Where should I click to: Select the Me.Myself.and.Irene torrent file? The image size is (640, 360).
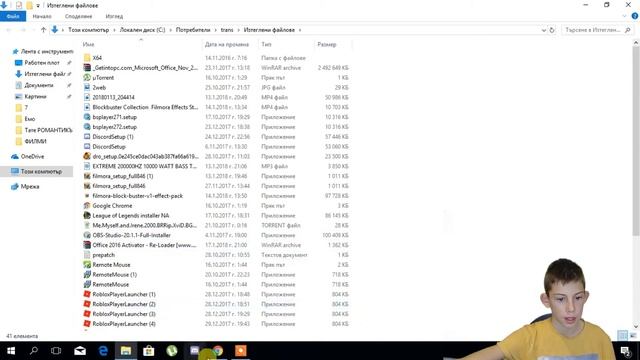coord(144,225)
